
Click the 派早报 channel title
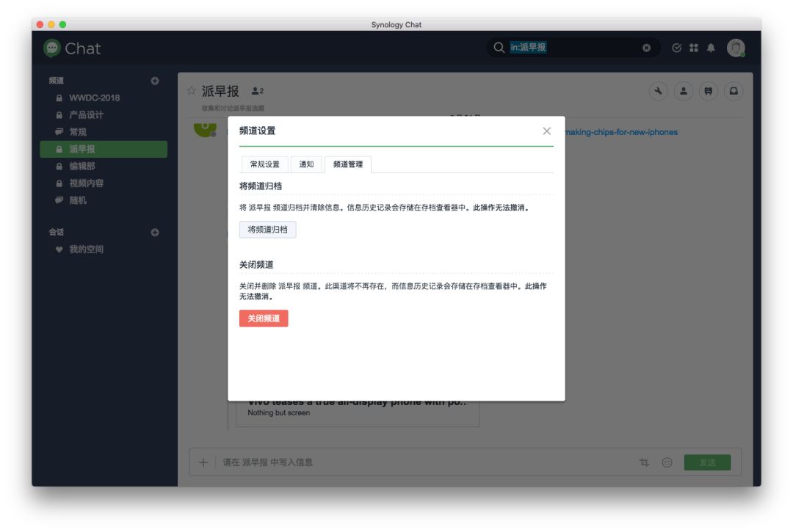(220, 91)
